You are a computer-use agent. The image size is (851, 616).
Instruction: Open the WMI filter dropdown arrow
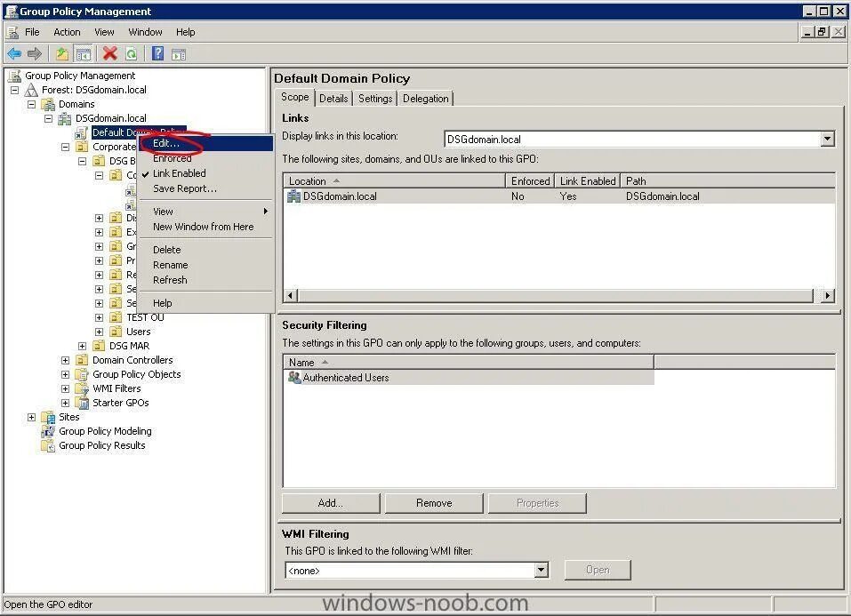542,570
